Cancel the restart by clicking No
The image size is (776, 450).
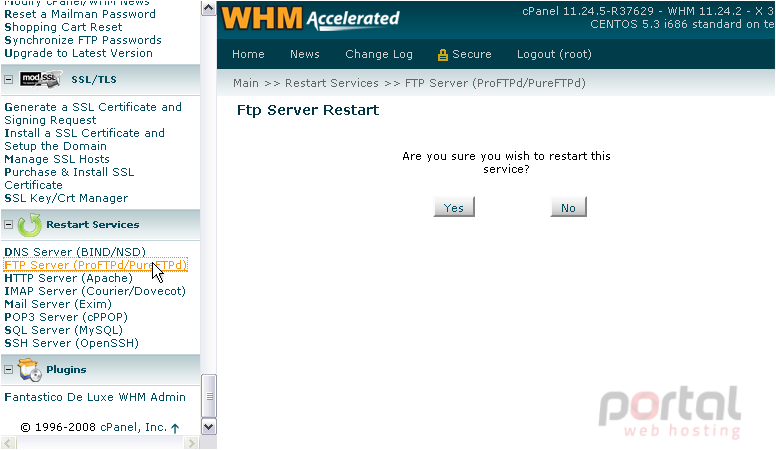pos(568,207)
